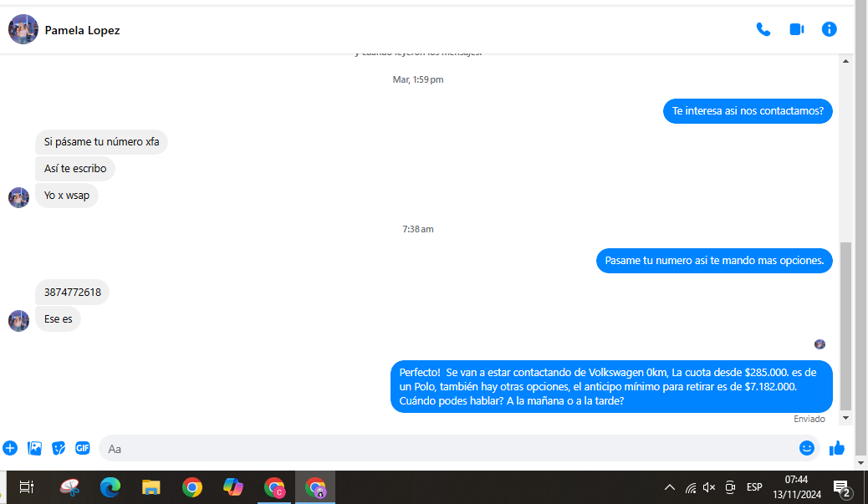Viewport: 868px width, 504px height.
Task: Start a video call in chat header
Action: (x=797, y=29)
